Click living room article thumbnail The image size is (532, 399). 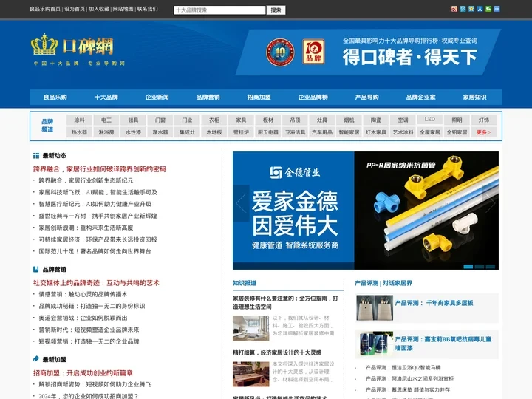[x=250, y=328]
